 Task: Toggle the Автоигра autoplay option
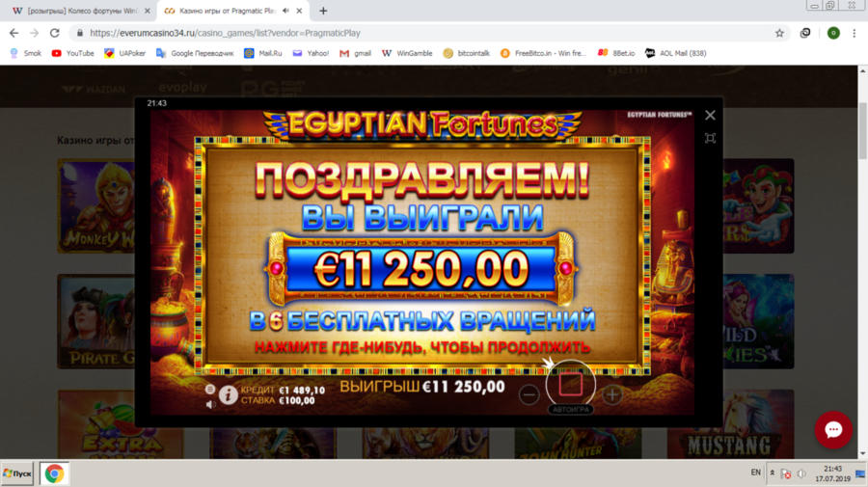coord(571,410)
